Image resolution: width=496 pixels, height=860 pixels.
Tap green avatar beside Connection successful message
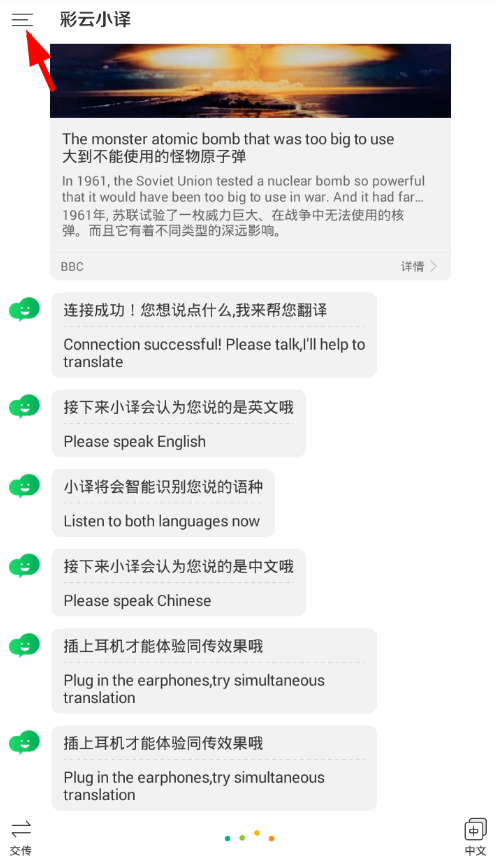[x=24, y=309]
